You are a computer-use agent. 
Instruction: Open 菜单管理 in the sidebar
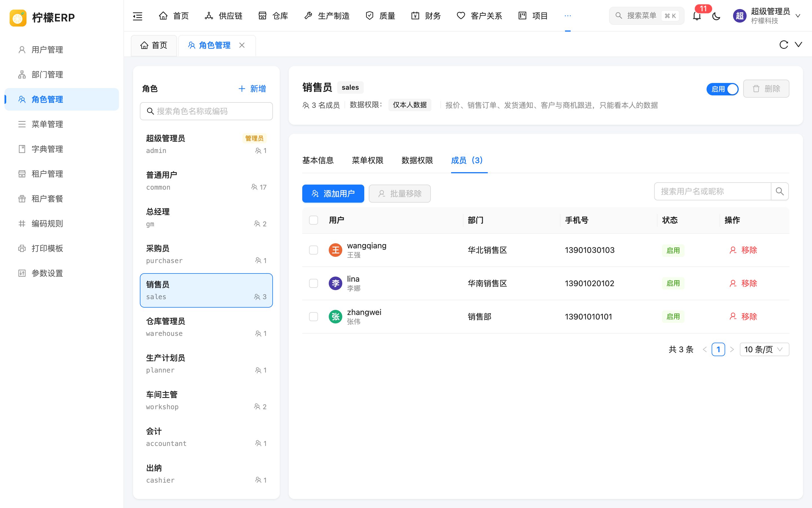pyautogui.click(x=62, y=124)
